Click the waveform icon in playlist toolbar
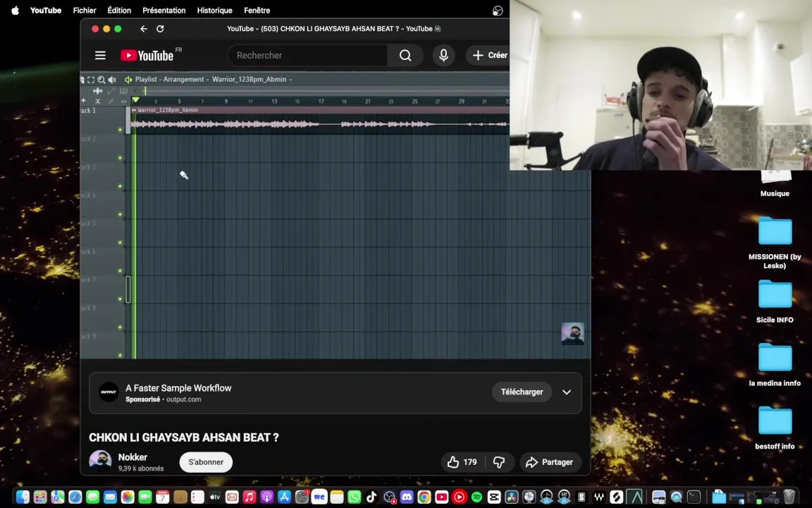Image resolution: width=812 pixels, height=508 pixels. [97, 91]
